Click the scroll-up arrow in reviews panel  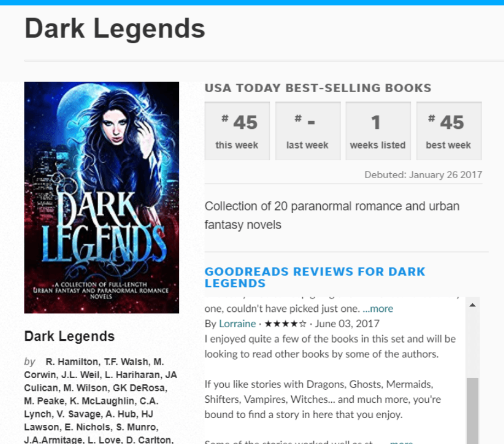click(x=472, y=305)
